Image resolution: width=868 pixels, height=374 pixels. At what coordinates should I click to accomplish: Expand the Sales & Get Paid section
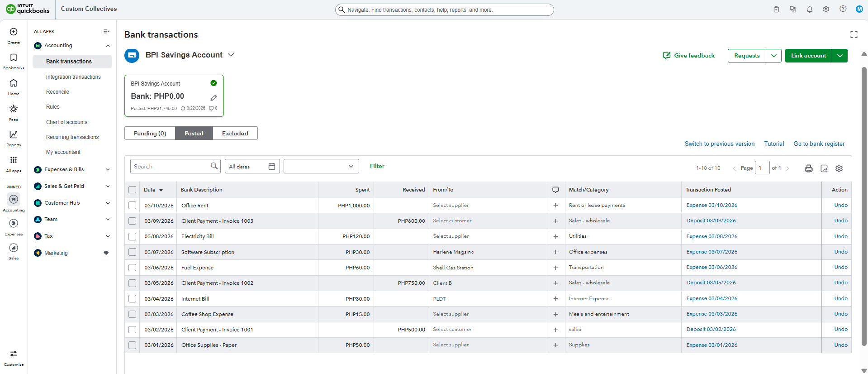108,187
